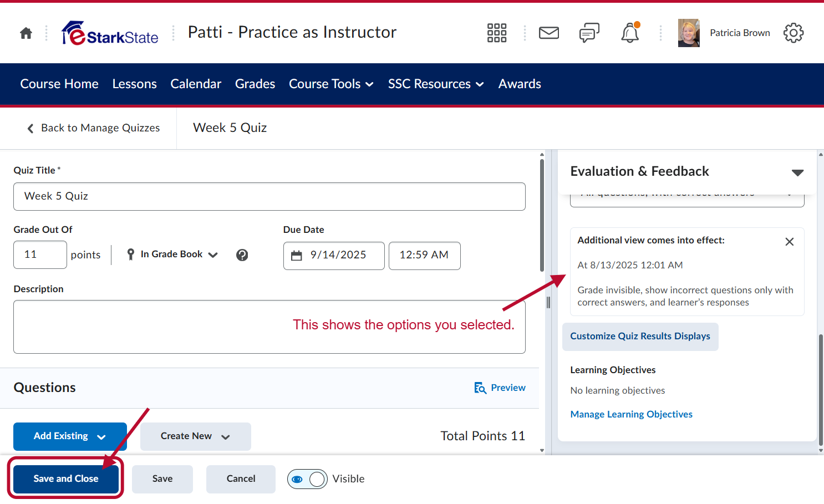Open Awards in navbar

click(x=520, y=84)
